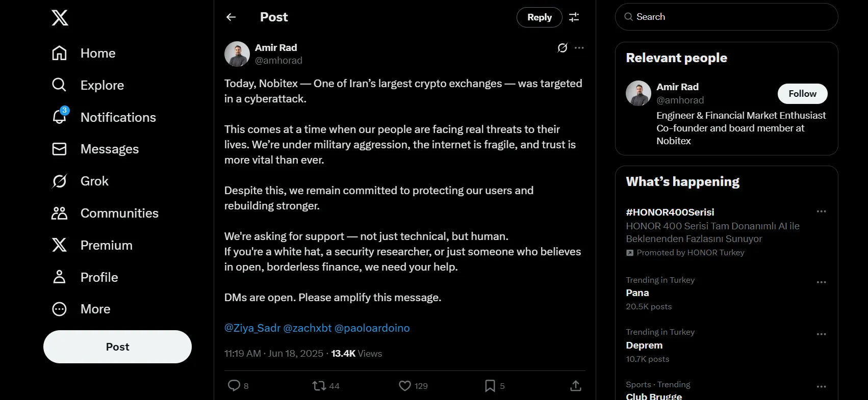
Task: Go to Communities in the sidebar
Action: pos(119,213)
